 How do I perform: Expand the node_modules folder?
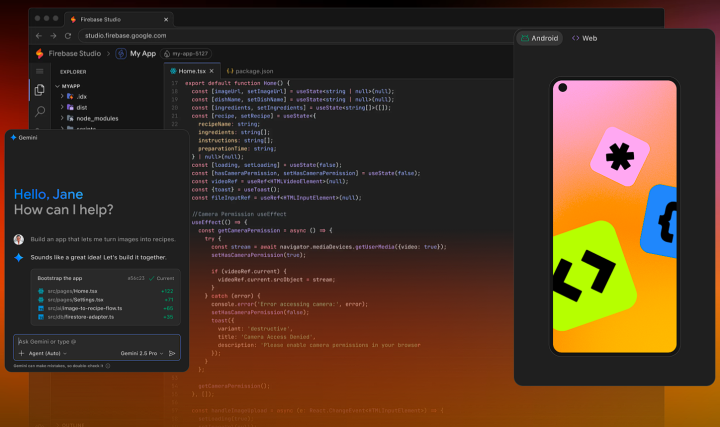(95, 118)
